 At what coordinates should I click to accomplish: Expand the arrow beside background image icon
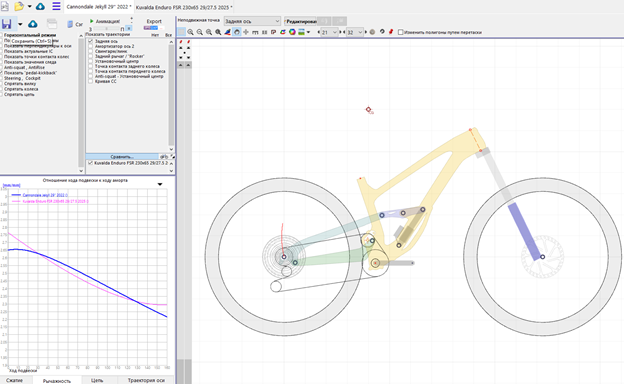(x=308, y=32)
